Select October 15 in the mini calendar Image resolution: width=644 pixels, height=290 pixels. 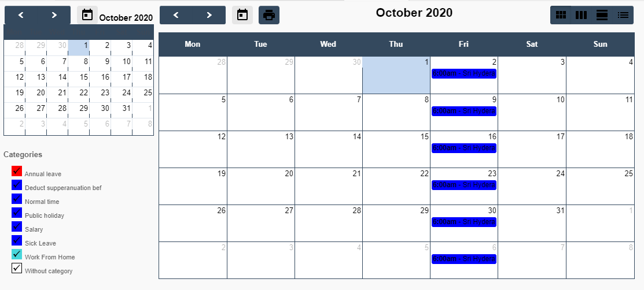coord(84,77)
